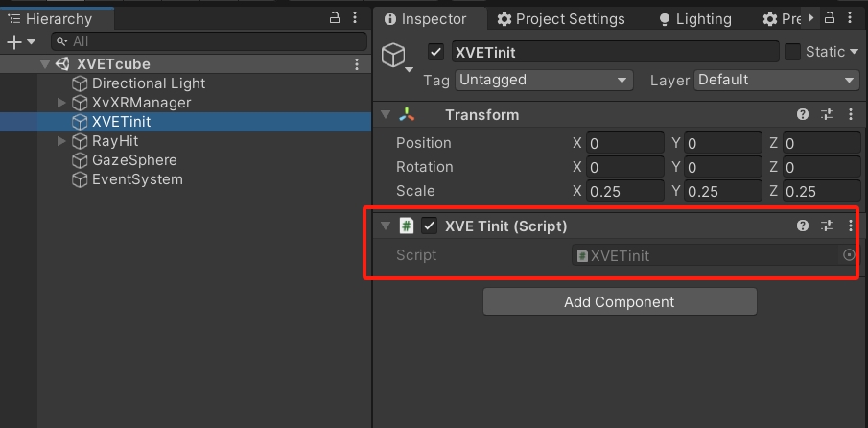The width and height of the screenshot is (868, 428).
Task: Open the create plus button in Hierarchy
Action: pos(20,41)
